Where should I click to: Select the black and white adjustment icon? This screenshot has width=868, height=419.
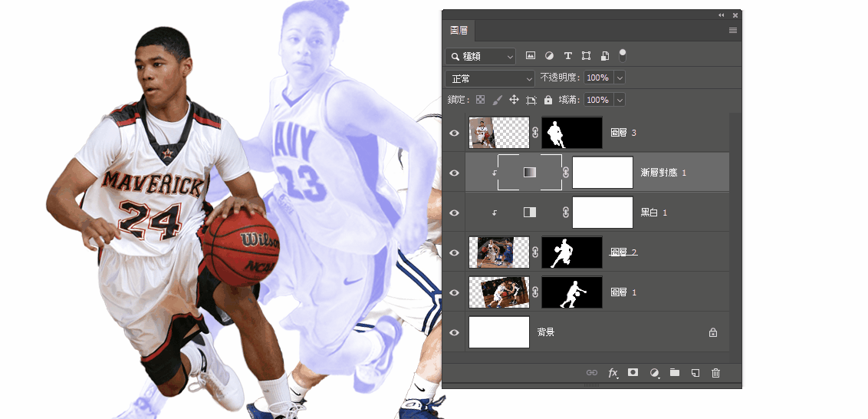tap(530, 213)
